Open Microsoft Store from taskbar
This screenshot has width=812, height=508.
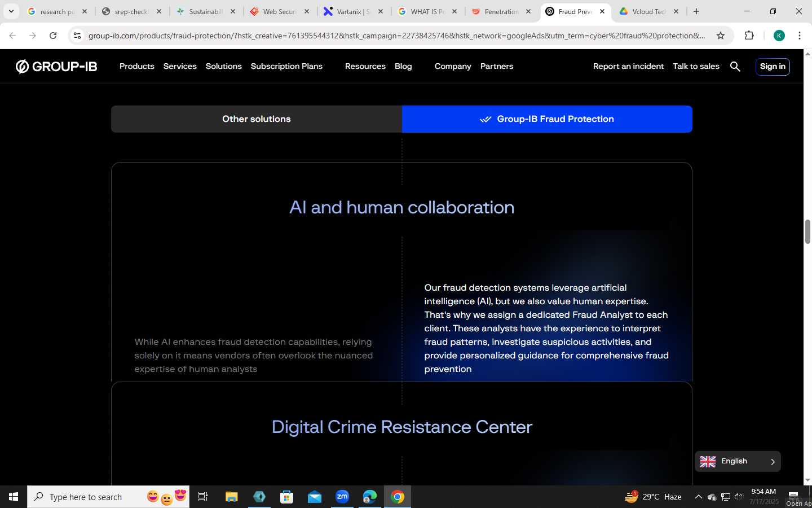pos(287,497)
